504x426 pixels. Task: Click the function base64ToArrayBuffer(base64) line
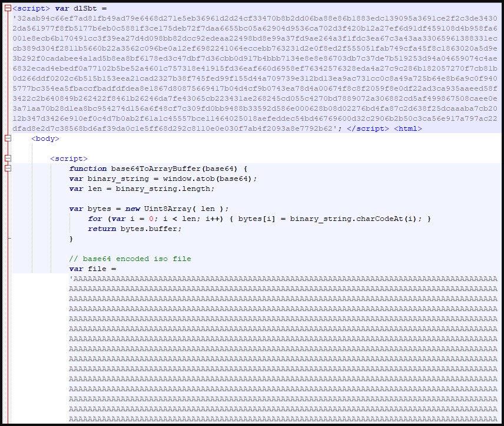[x=158, y=169]
